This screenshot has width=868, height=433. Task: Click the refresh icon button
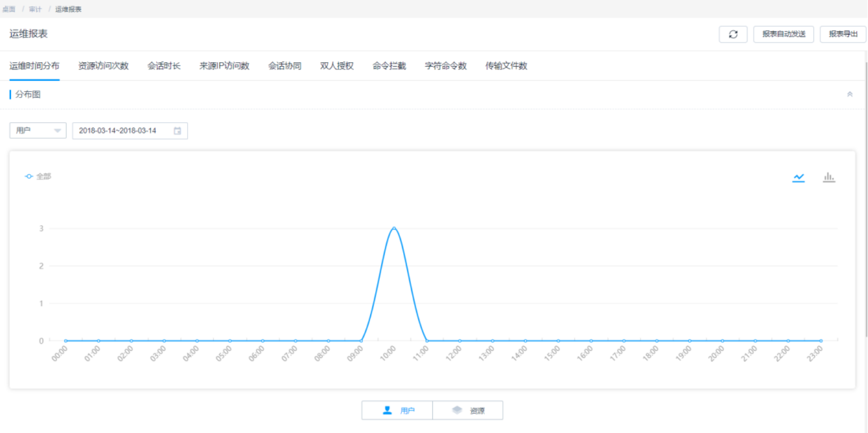[733, 34]
